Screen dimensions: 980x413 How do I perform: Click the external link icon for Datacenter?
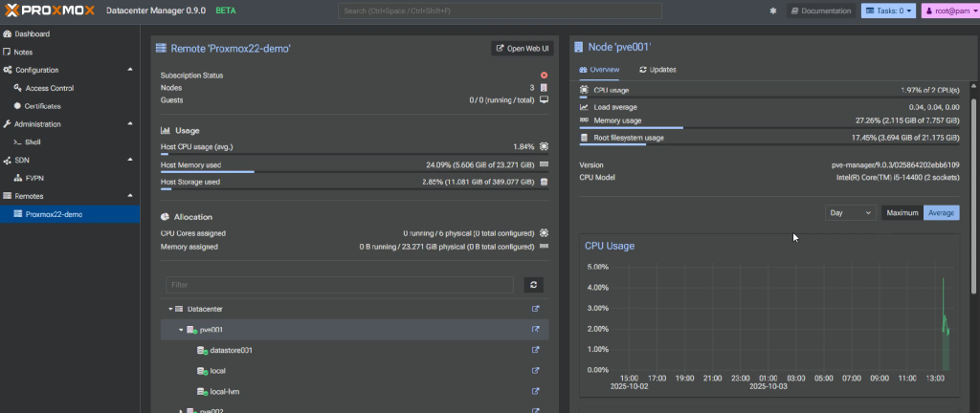[x=536, y=309]
